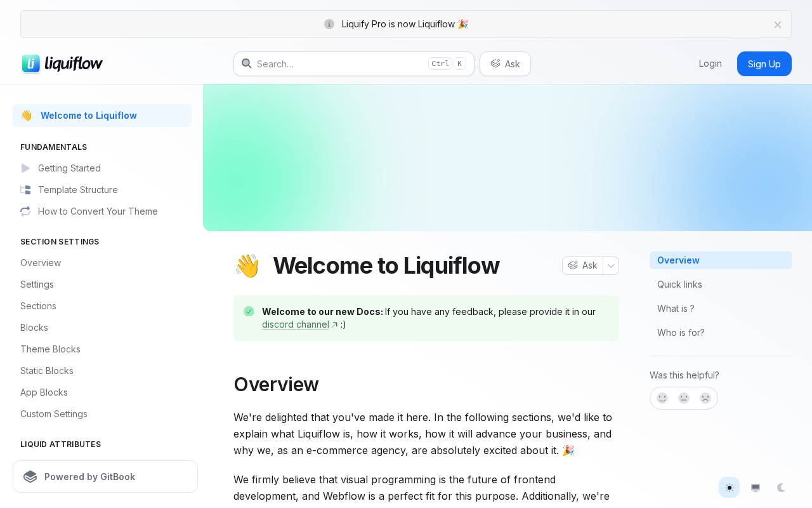Screen dimensions: 812x508
Task: Open the Template Structure page
Action: (x=102, y=190)
